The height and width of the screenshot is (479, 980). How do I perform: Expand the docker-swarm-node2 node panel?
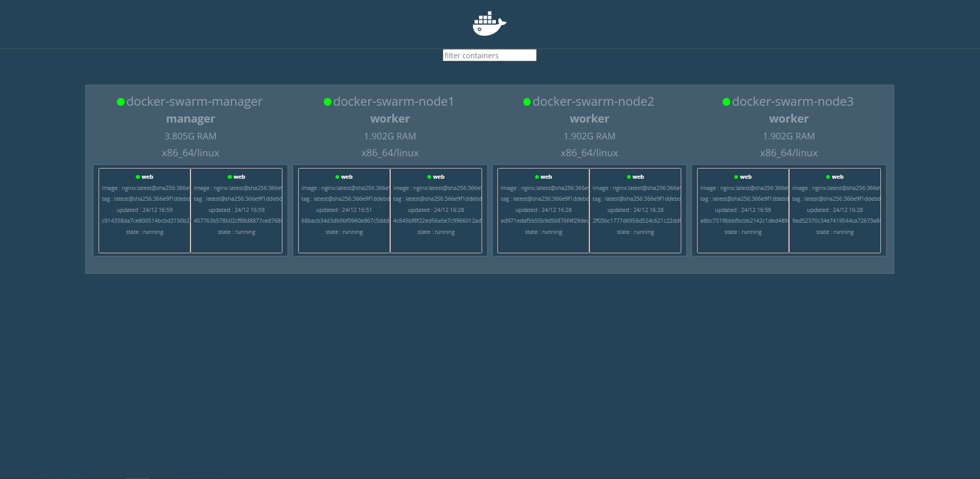tap(592, 101)
